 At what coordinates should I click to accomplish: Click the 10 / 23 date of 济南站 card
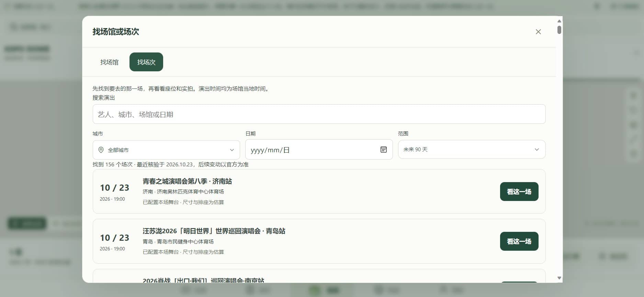(114, 188)
